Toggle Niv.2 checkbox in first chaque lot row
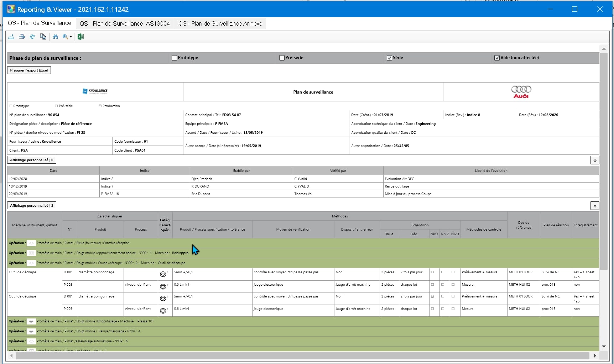This screenshot has height=364, width=614. (443, 285)
